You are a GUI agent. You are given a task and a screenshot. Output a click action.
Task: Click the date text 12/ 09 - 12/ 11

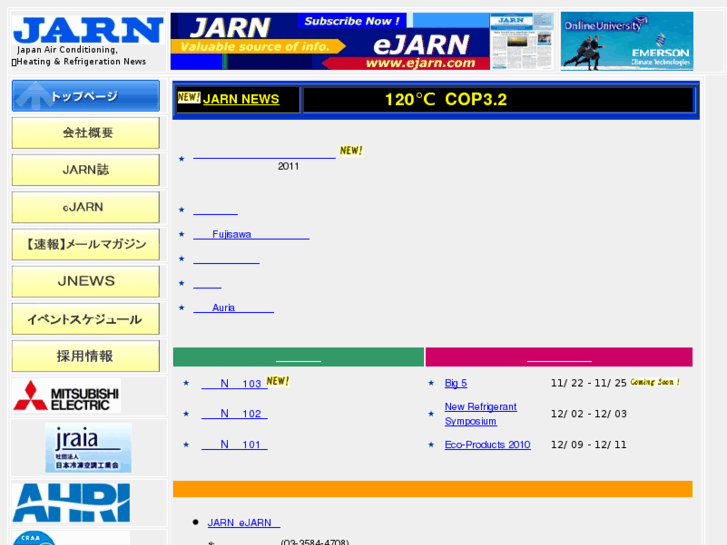pyautogui.click(x=589, y=445)
